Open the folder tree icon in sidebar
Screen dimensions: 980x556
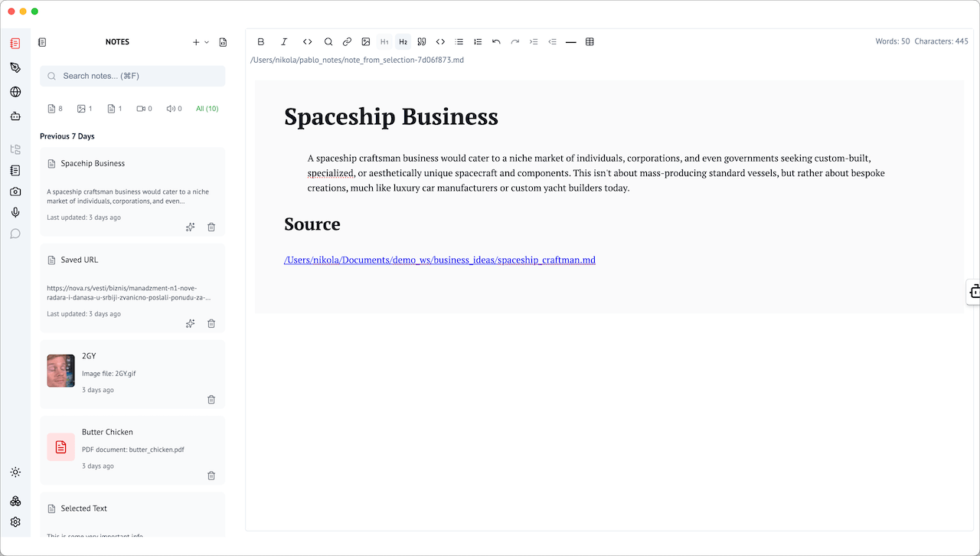15,149
